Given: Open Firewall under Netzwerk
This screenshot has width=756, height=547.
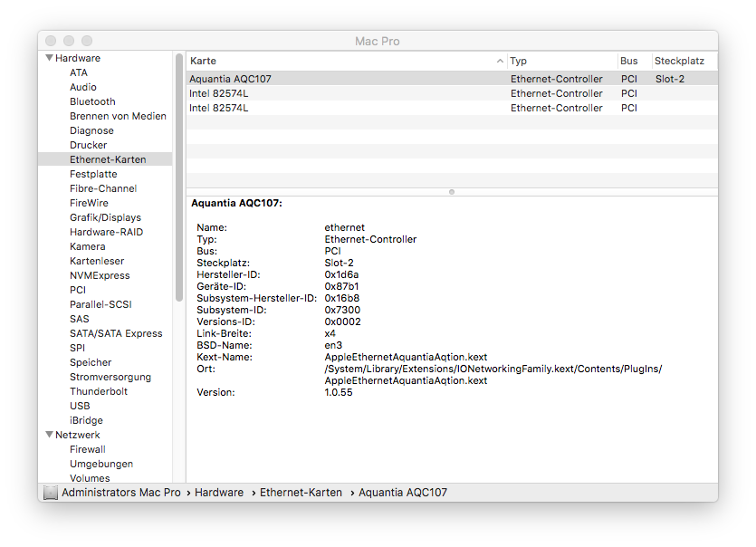Looking at the screenshot, I should pos(88,448).
